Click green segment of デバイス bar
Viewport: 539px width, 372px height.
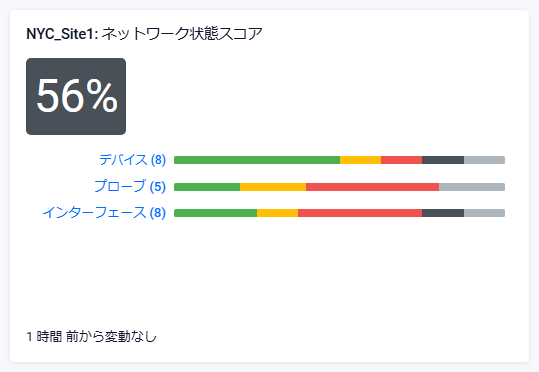coord(257,160)
